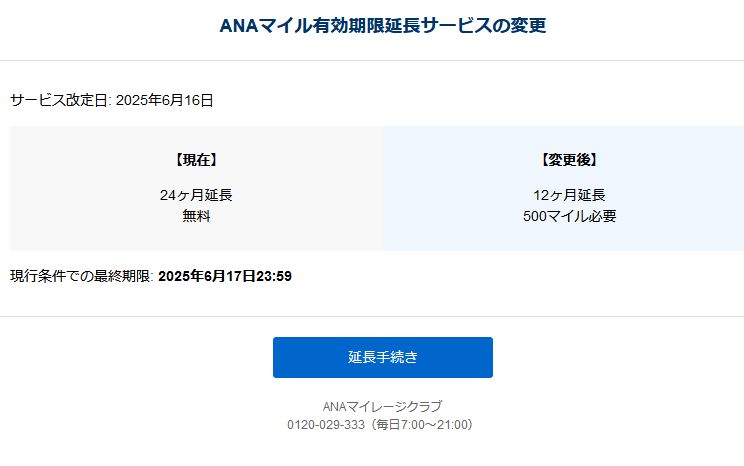
Task: Click the divider line beneath the page title
Action: click(x=372, y=60)
